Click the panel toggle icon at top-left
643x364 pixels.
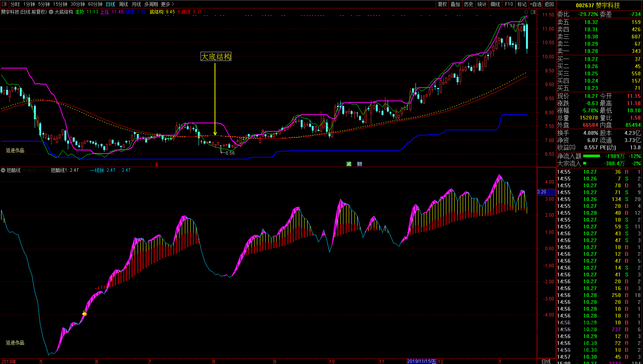click(4, 4)
